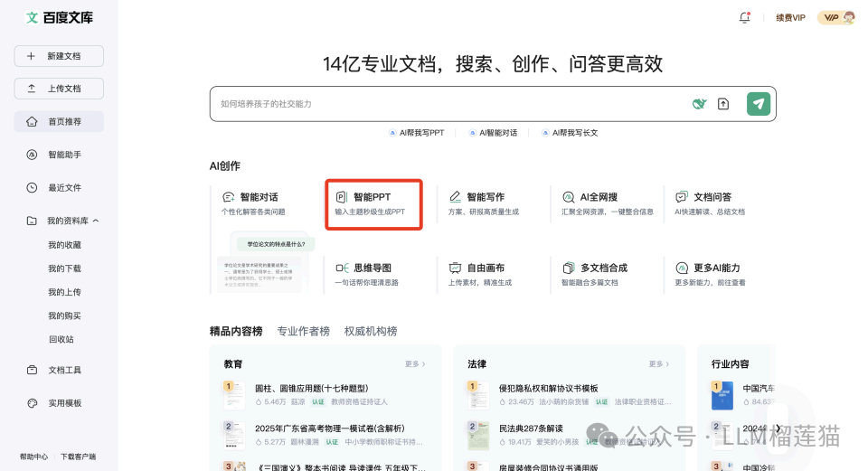The height and width of the screenshot is (471, 868).
Task: Click the next arrow on content cards
Action: click(x=778, y=429)
